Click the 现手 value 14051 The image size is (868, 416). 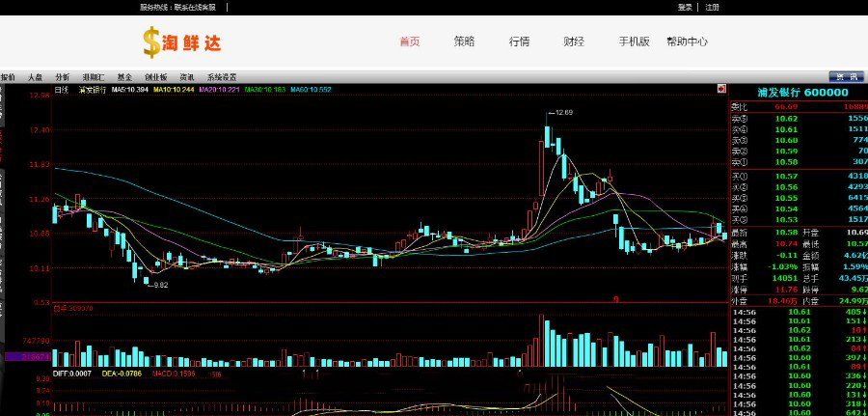coord(785,279)
